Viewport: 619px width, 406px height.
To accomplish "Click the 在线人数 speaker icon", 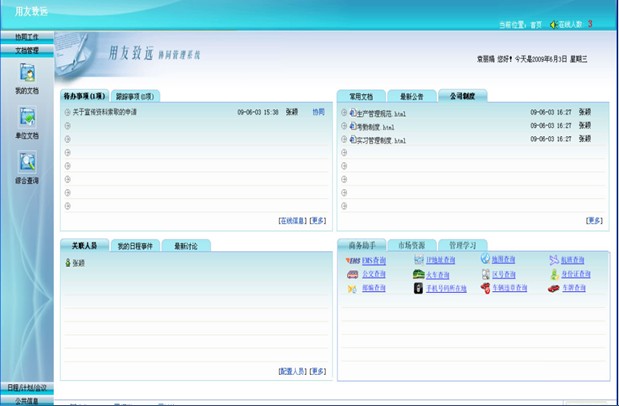I will 552,24.
